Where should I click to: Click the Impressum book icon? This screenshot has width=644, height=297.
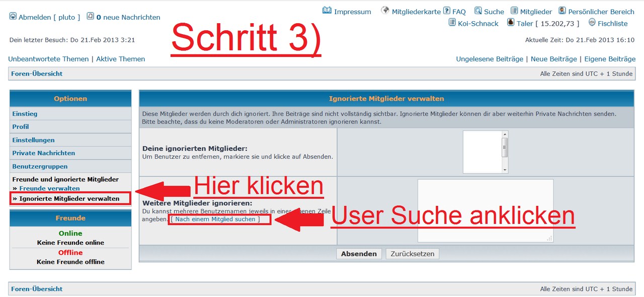(327, 11)
